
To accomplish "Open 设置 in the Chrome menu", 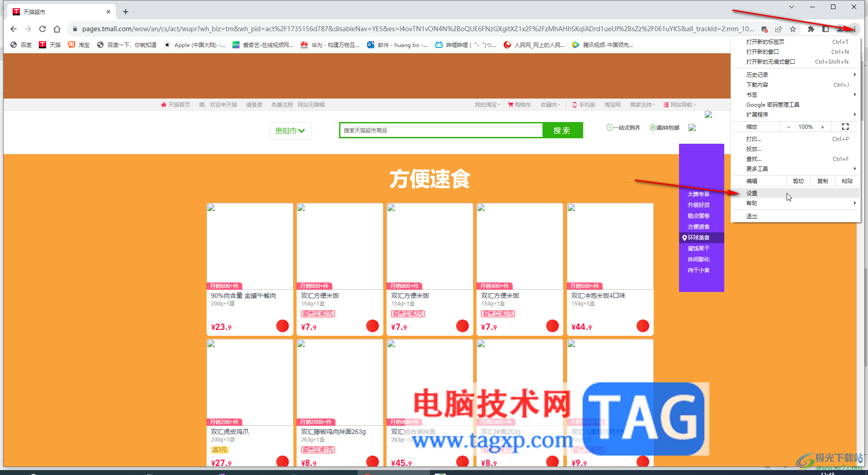I will click(x=796, y=193).
